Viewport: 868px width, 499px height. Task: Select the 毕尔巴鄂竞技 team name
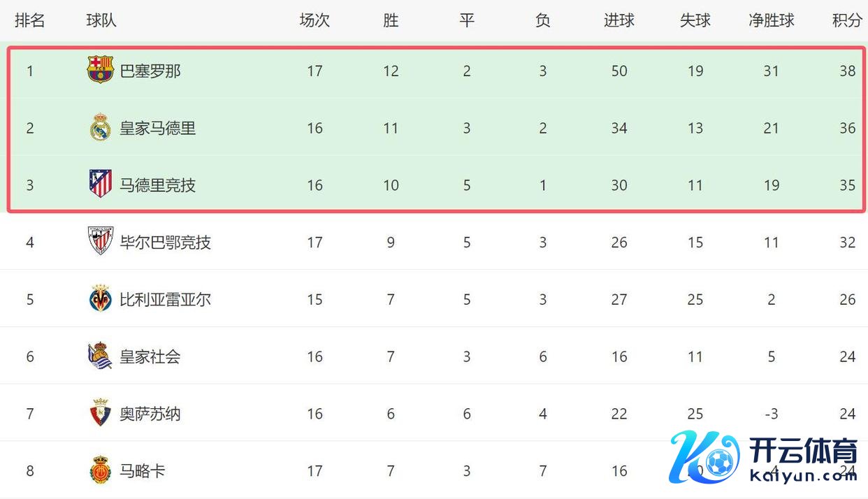165,243
